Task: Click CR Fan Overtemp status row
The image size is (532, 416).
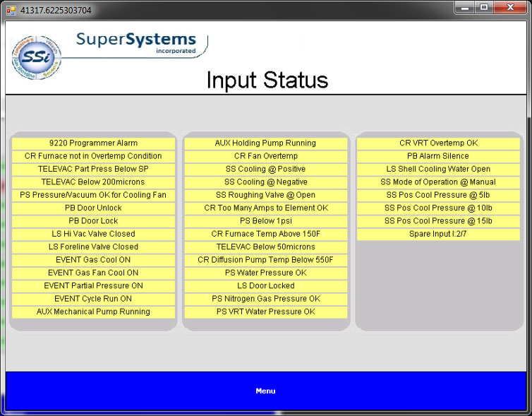Action: tap(265, 156)
